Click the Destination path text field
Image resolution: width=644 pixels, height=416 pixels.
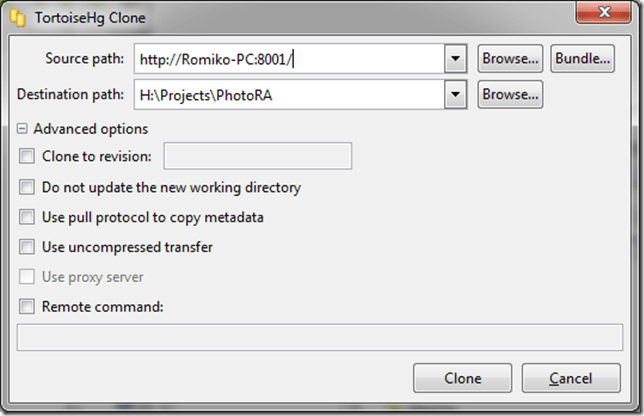[x=289, y=96]
